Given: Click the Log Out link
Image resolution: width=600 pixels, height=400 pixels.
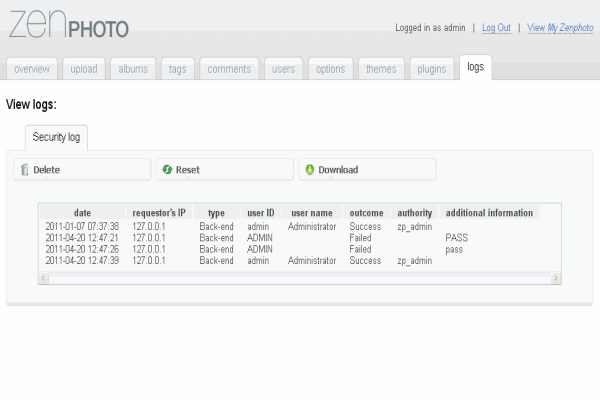Looking at the screenshot, I should coord(496,28).
